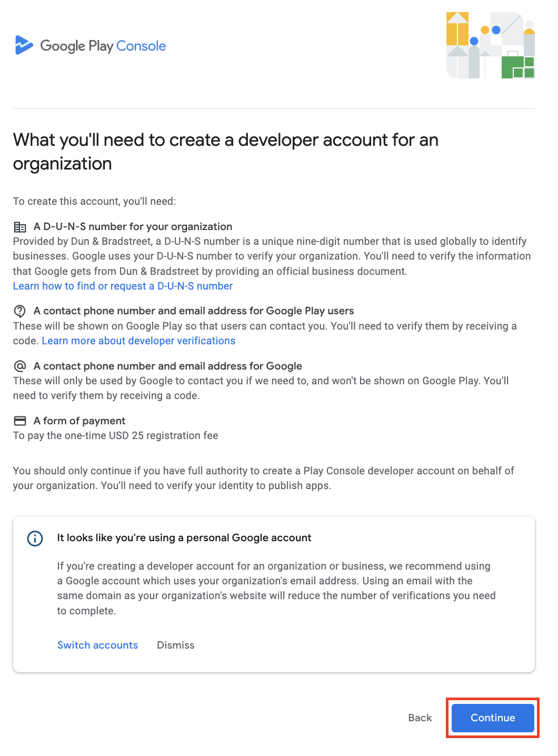
Task: Click the Google Play Console triangle logo
Action: [24, 45]
